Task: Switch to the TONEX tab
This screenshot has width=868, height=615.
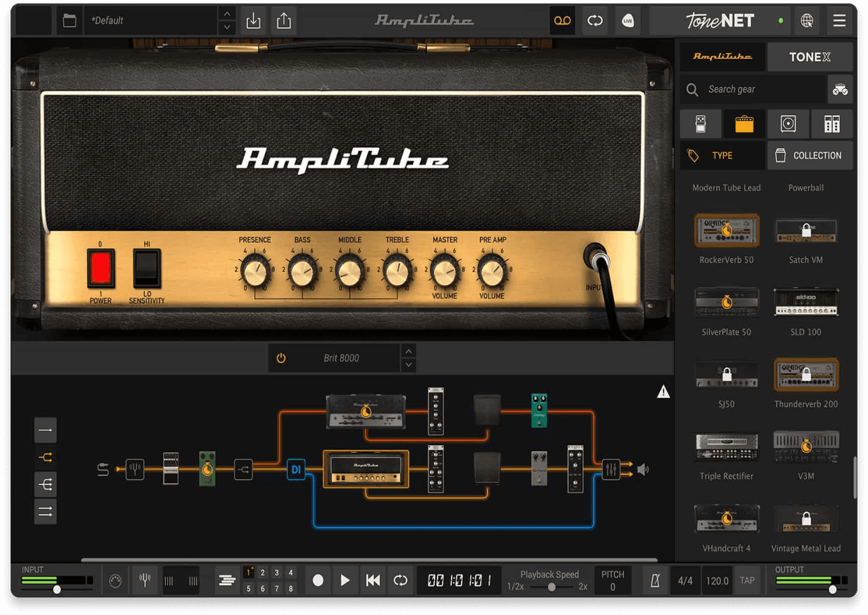Action: tap(810, 57)
